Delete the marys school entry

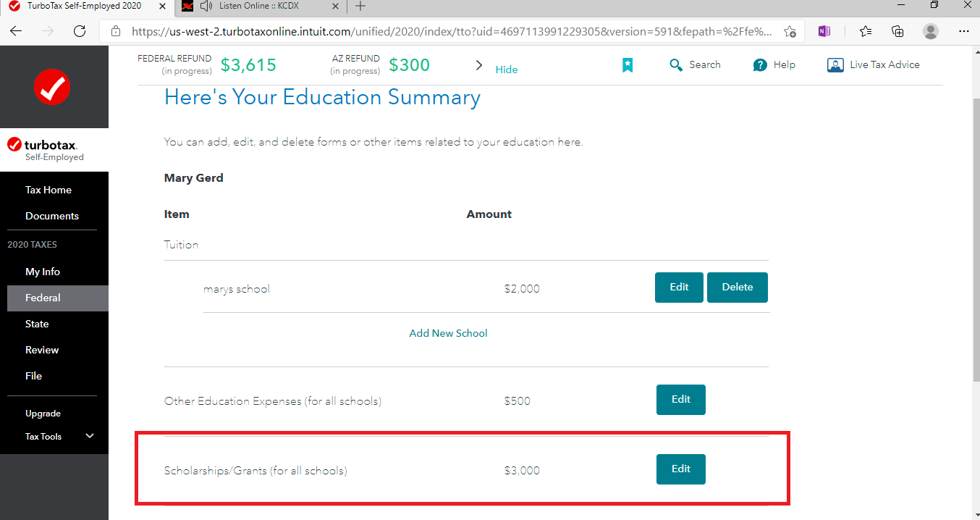[x=738, y=288]
